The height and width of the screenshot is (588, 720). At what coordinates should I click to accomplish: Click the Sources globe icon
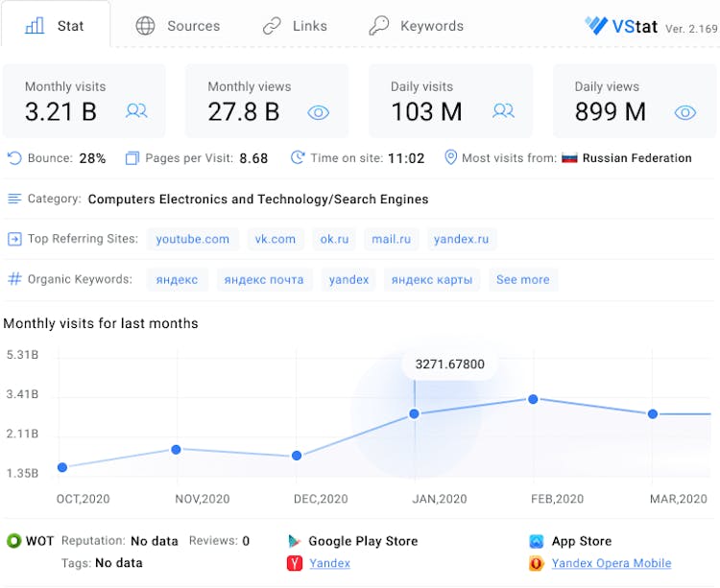(145, 26)
